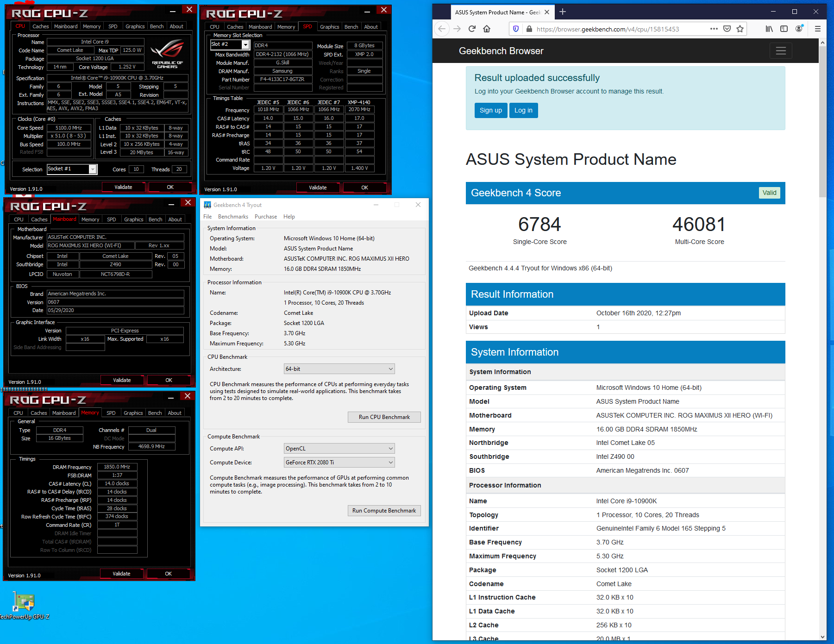Viewport: 834px width, 644px height.
Task: Open Geekbench Browser hamburger navigation
Action: [781, 51]
